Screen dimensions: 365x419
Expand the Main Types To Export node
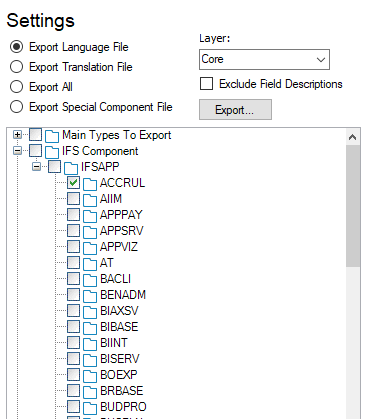[x=17, y=135]
